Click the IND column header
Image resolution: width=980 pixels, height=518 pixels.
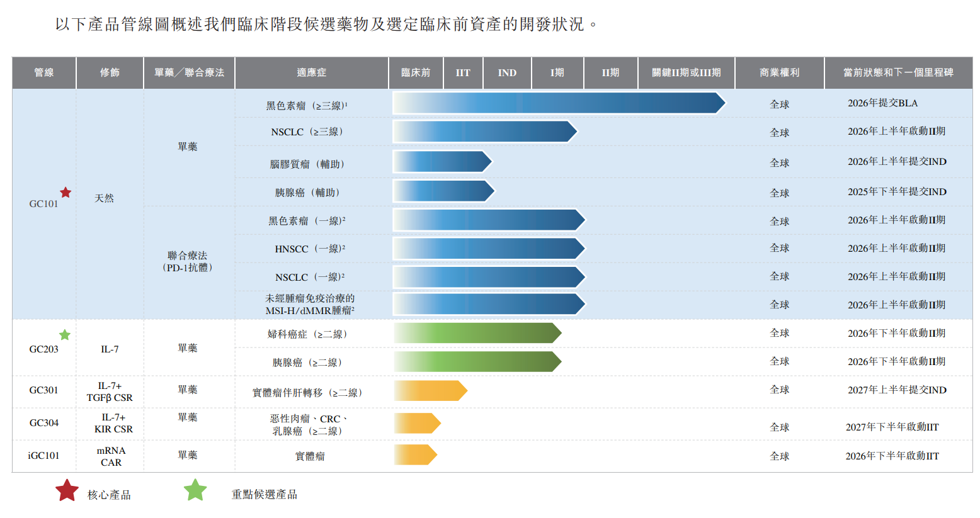pyautogui.click(x=507, y=73)
